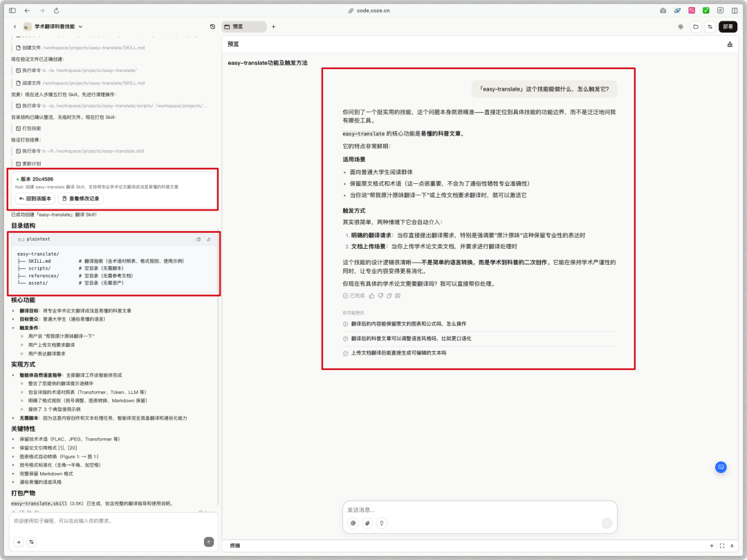Open version history via the clock icon
This screenshot has height=560, width=747.
pyautogui.click(x=212, y=26)
